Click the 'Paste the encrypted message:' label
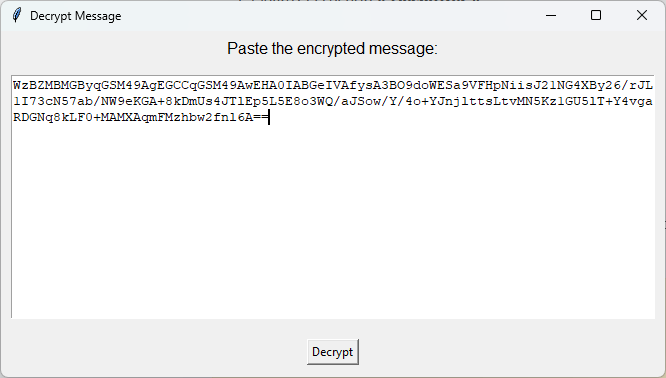This screenshot has width=666, height=378. tap(332, 48)
